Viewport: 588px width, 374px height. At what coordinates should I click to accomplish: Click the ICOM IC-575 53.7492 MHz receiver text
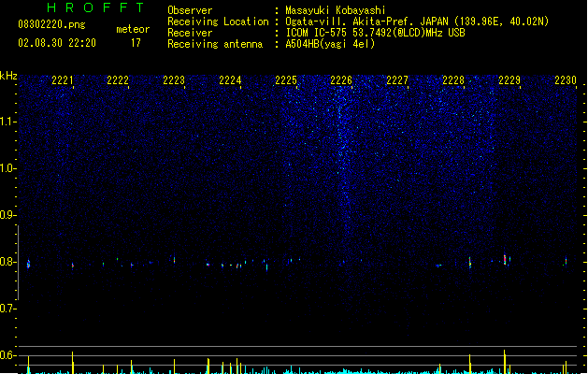pyautogui.click(x=376, y=33)
